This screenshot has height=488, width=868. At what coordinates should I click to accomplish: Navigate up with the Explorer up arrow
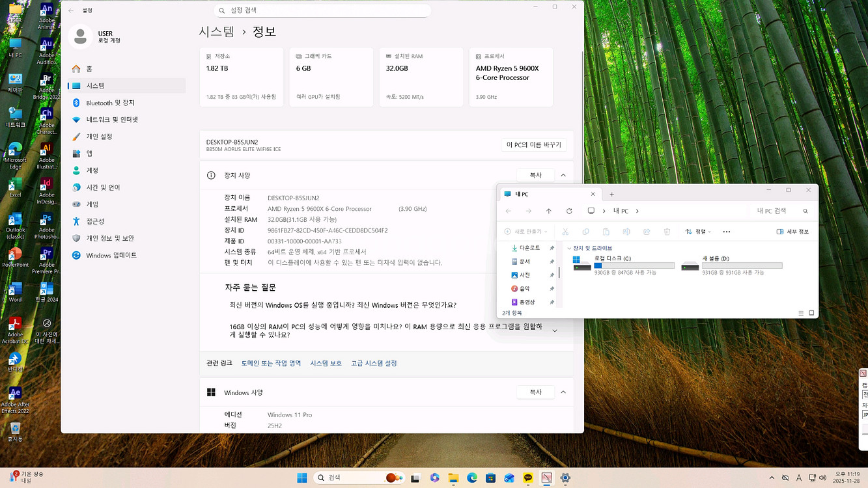tap(548, 210)
